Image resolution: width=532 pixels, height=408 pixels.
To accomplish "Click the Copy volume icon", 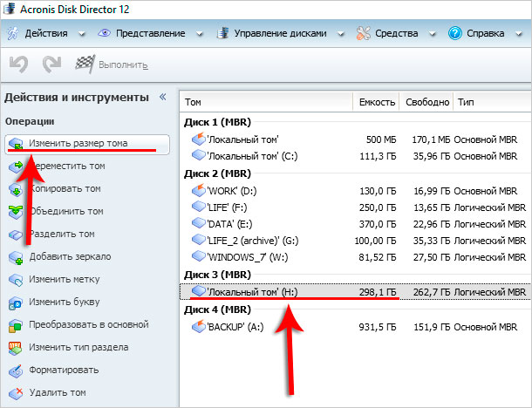I will click(16, 189).
